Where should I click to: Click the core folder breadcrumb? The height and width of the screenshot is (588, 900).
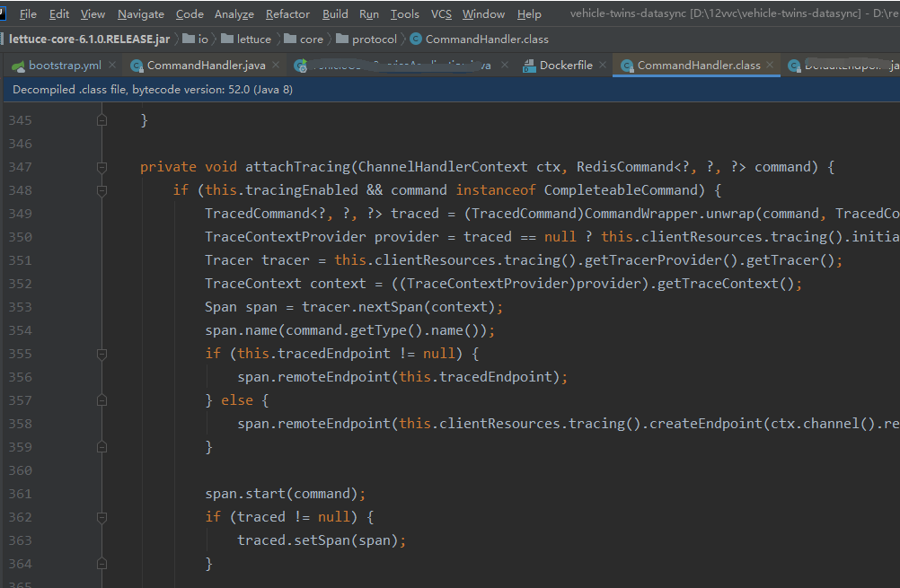click(304, 39)
